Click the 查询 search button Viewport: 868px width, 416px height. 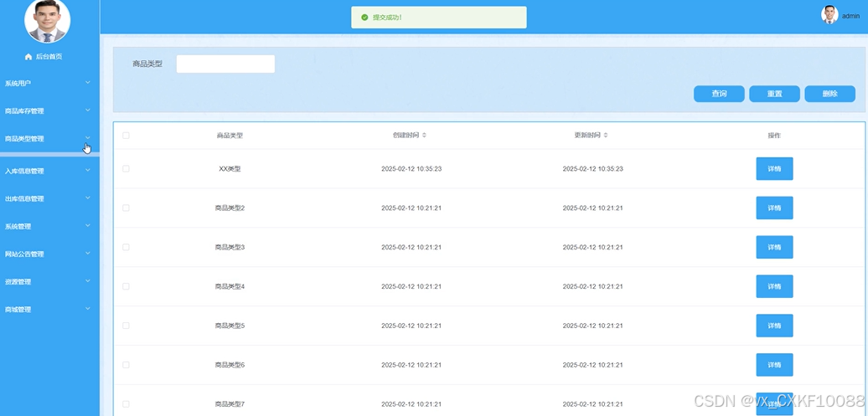point(719,94)
